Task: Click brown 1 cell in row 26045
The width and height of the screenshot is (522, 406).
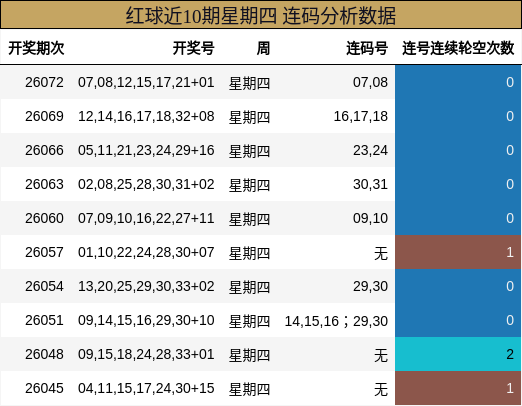Action: click(458, 388)
